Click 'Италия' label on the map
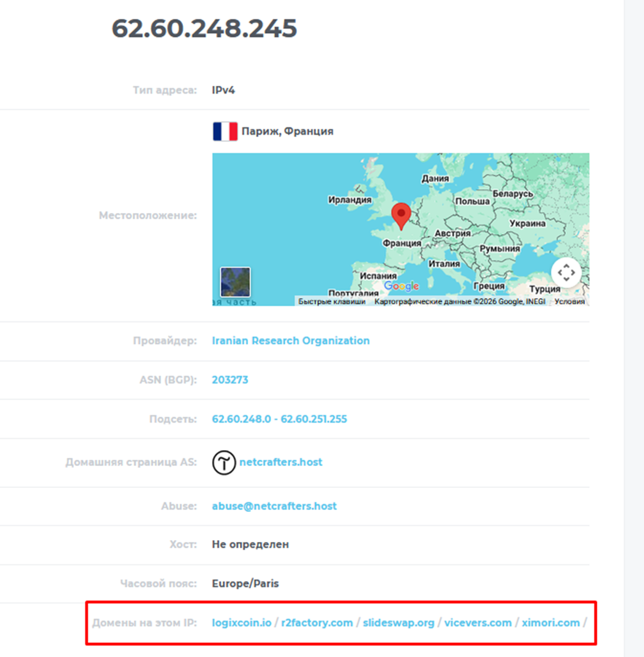 (x=444, y=263)
